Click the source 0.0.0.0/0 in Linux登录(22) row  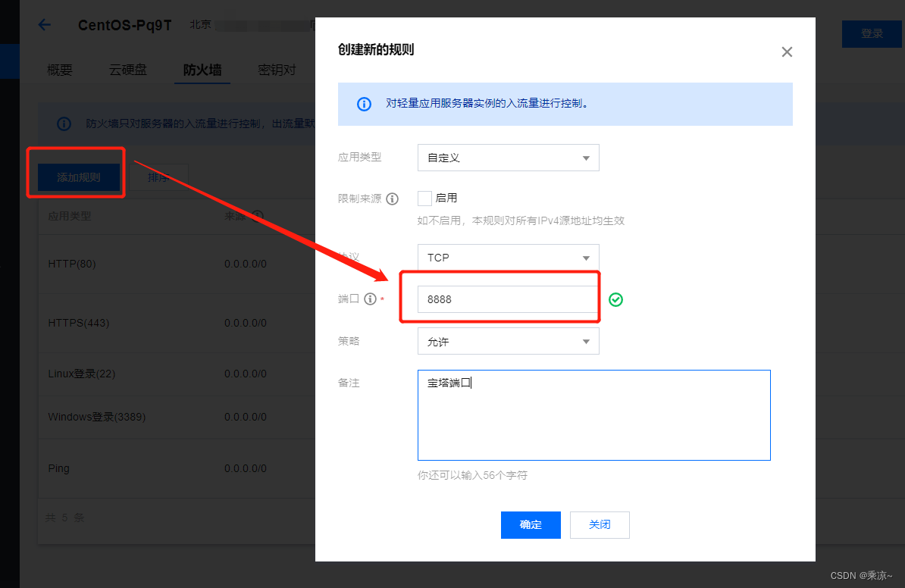coord(246,374)
